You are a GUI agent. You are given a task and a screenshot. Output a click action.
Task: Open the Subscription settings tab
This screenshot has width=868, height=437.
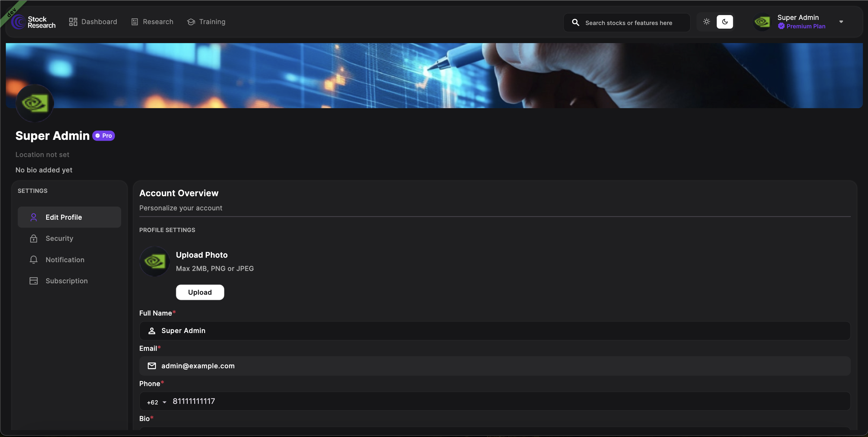[x=69, y=281]
